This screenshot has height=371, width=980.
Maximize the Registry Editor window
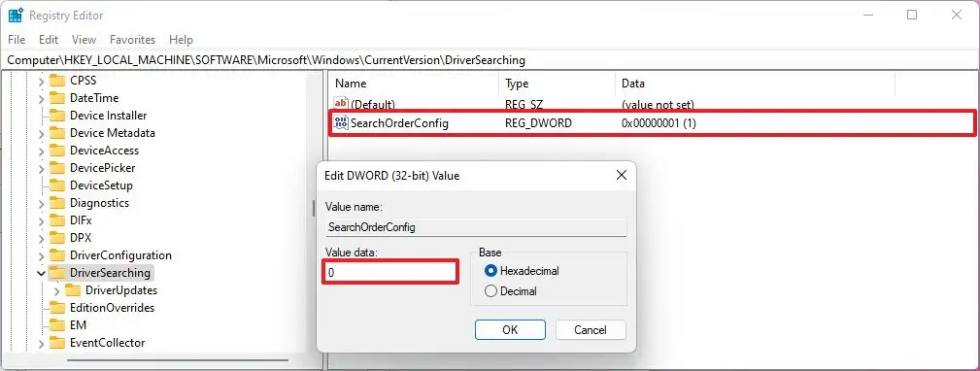[x=912, y=15]
